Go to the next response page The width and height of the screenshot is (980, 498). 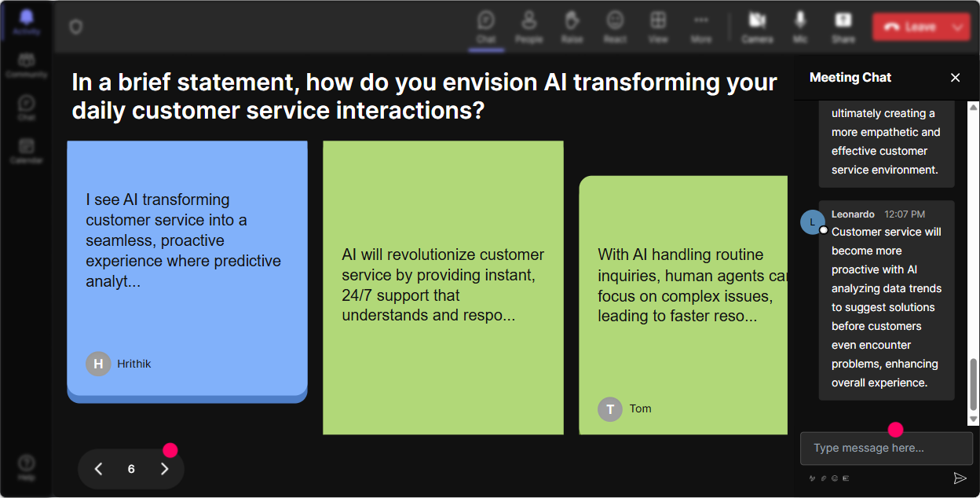pyautogui.click(x=164, y=469)
